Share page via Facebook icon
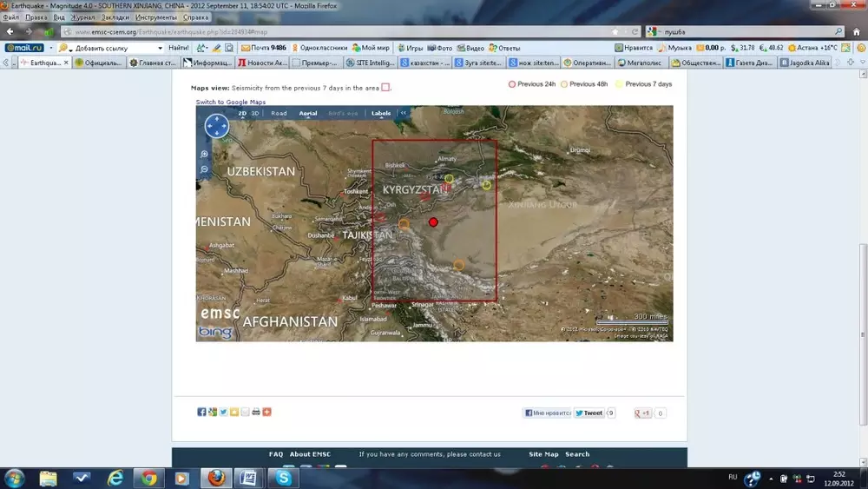Image resolution: width=868 pixels, height=489 pixels. coord(201,412)
